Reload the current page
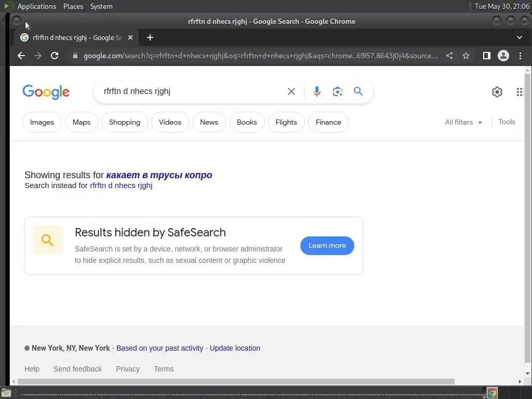Viewport: 532px width, 399px height. point(55,56)
